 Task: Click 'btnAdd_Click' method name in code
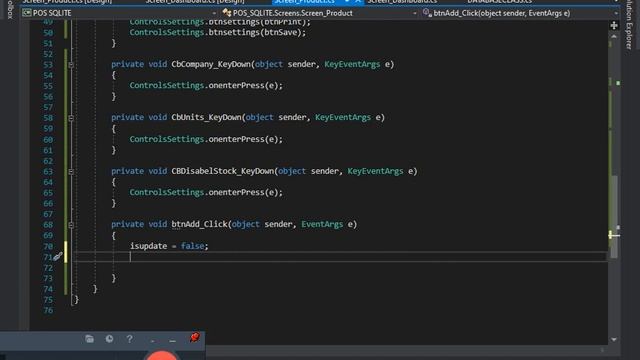(199, 224)
